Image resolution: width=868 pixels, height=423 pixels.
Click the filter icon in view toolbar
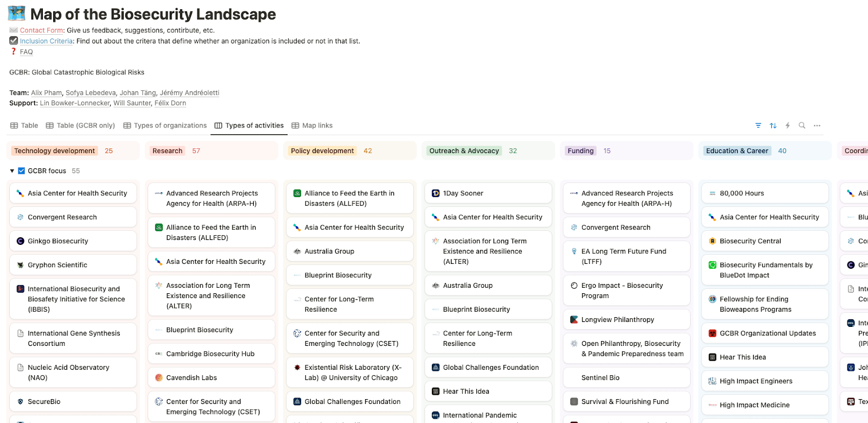tap(758, 125)
